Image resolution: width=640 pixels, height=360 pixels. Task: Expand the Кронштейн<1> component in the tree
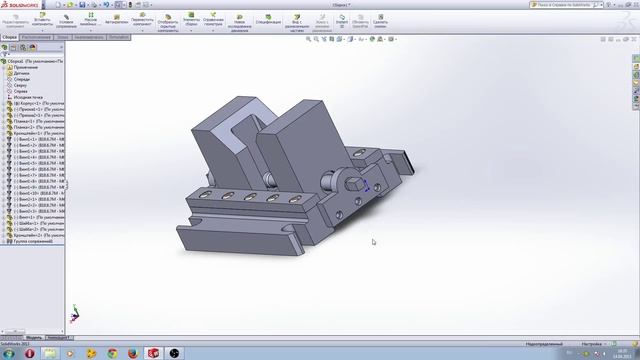[x=4, y=133]
